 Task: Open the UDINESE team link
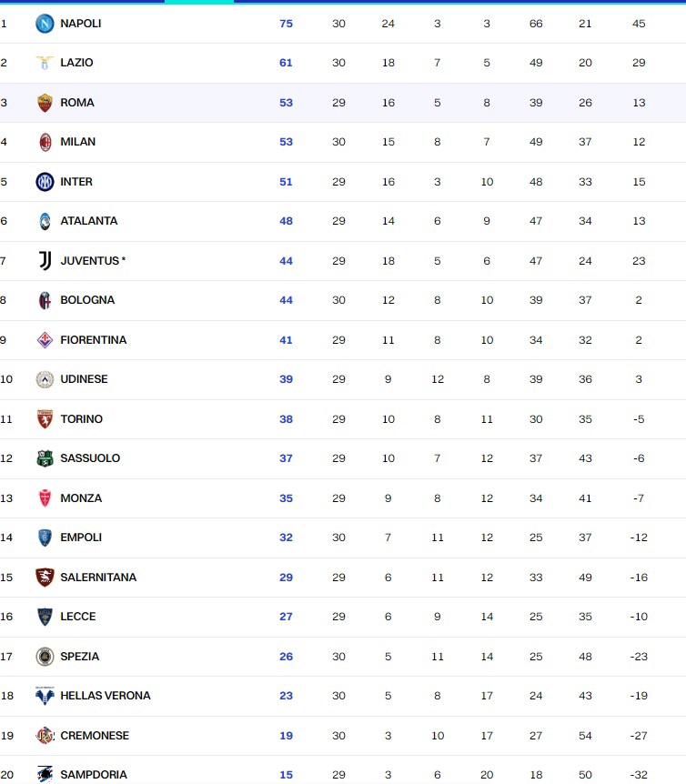(x=84, y=379)
